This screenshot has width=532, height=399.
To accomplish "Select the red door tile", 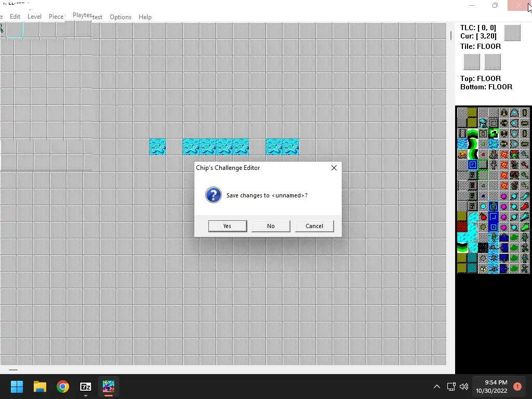I will point(472,185).
